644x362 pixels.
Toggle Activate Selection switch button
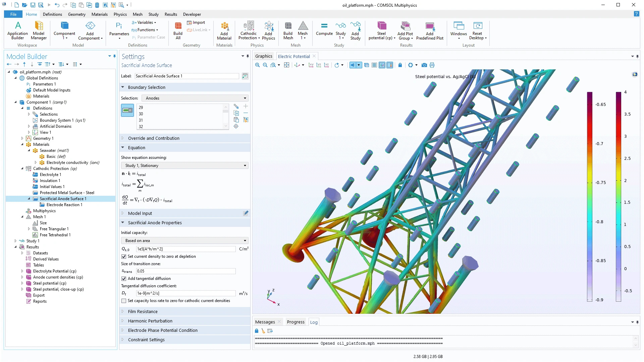(x=127, y=110)
